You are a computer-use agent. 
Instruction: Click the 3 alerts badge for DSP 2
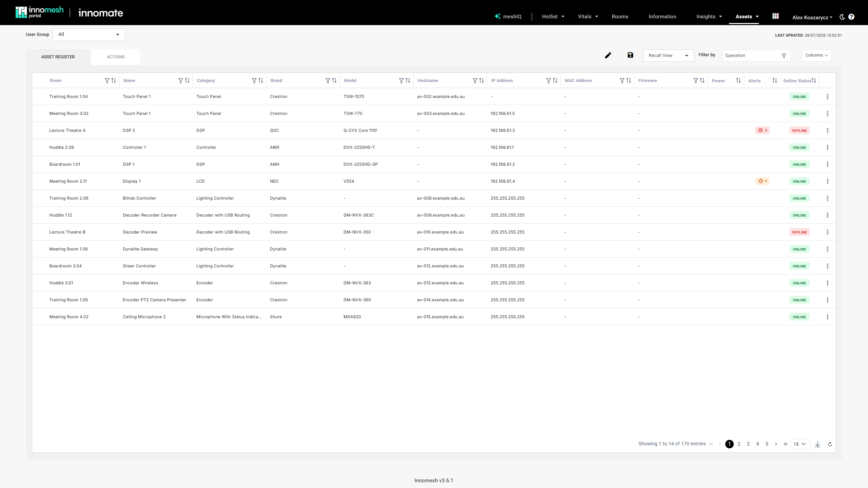(x=762, y=130)
